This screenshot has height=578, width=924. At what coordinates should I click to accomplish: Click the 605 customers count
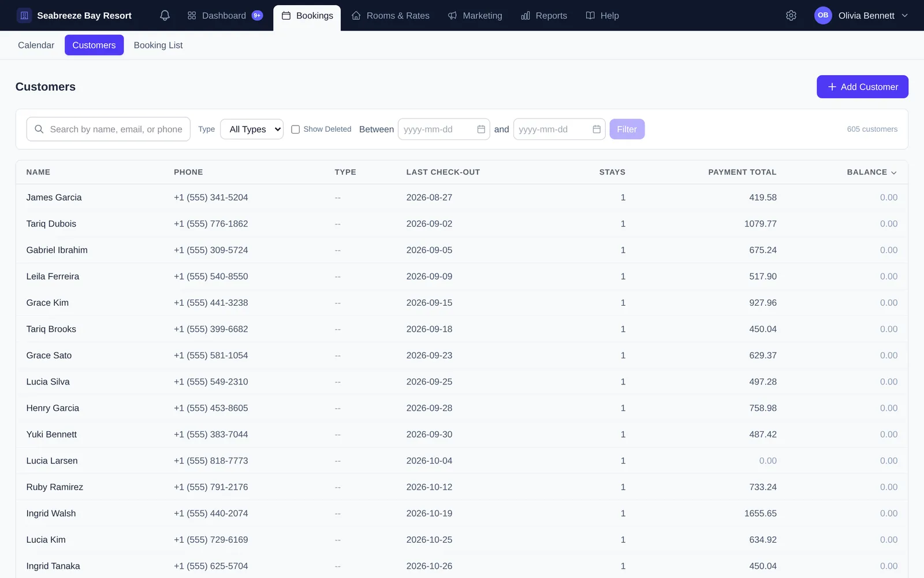click(x=872, y=129)
